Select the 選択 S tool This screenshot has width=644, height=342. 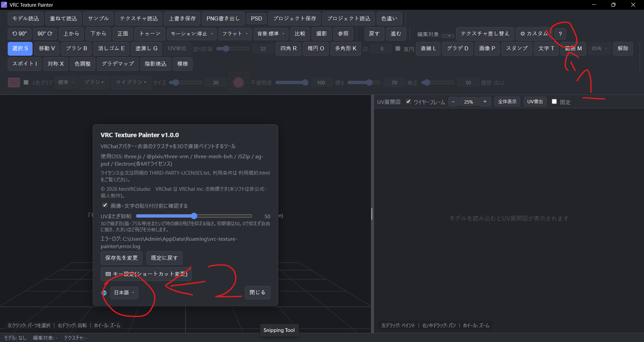point(20,49)
